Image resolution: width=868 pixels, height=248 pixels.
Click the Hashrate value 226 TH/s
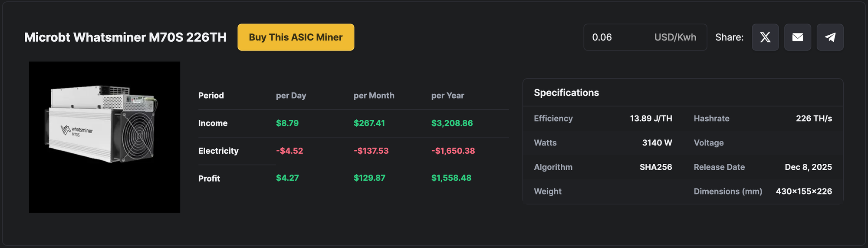click(x=814, y=119)
